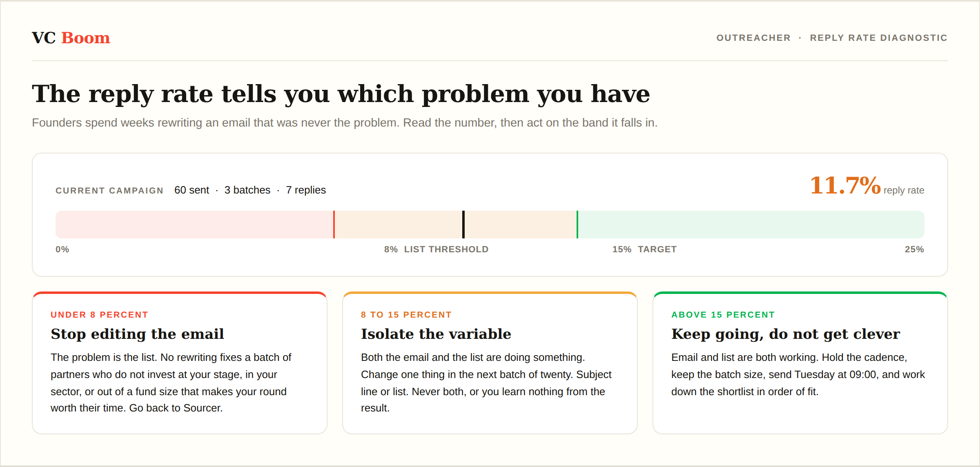Select the '7 replies' value

coord(306,190)
